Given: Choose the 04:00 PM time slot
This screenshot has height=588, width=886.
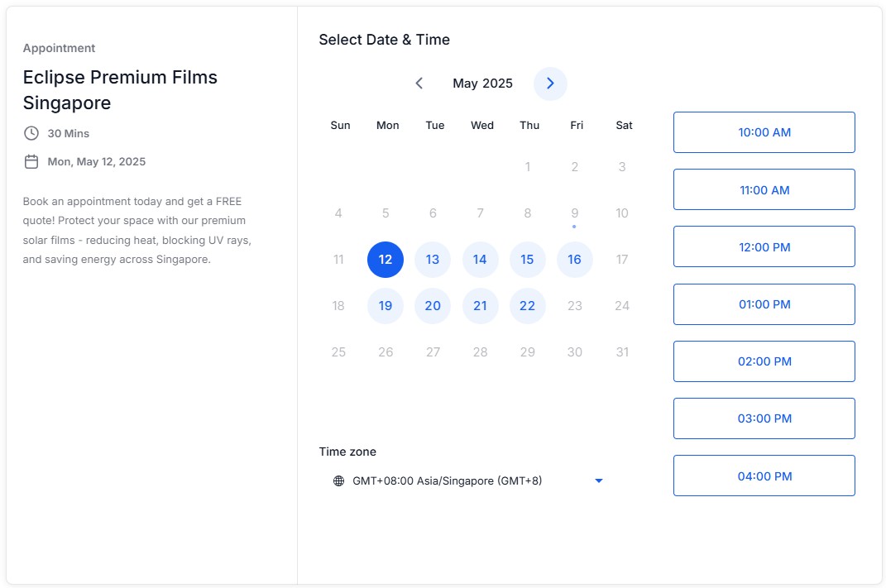Looking at the screenshot, I should [764, 476].
